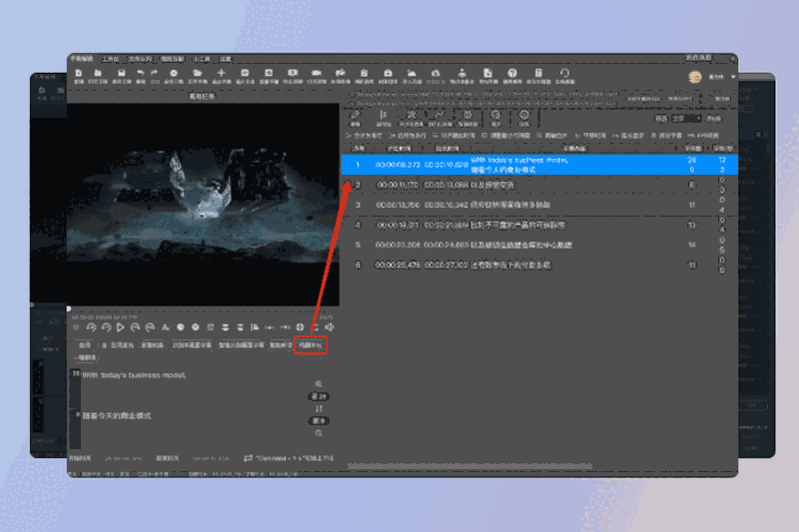Open the filter dropdown above the subtitle table
The height and width of the screenshot is (532, 799).
[x=686, y=119]
